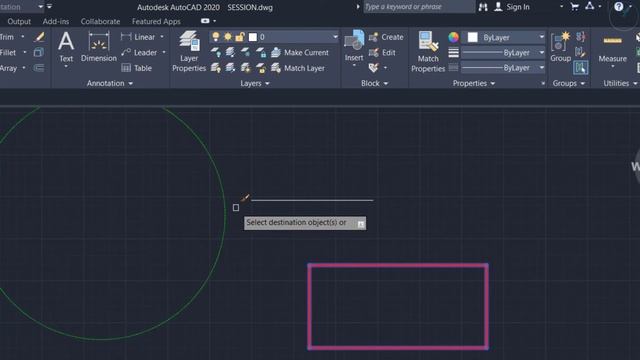This screenshot has height=360, width=640.
Task: Click the Erase tool icon
Action: [x=39, y=37]
